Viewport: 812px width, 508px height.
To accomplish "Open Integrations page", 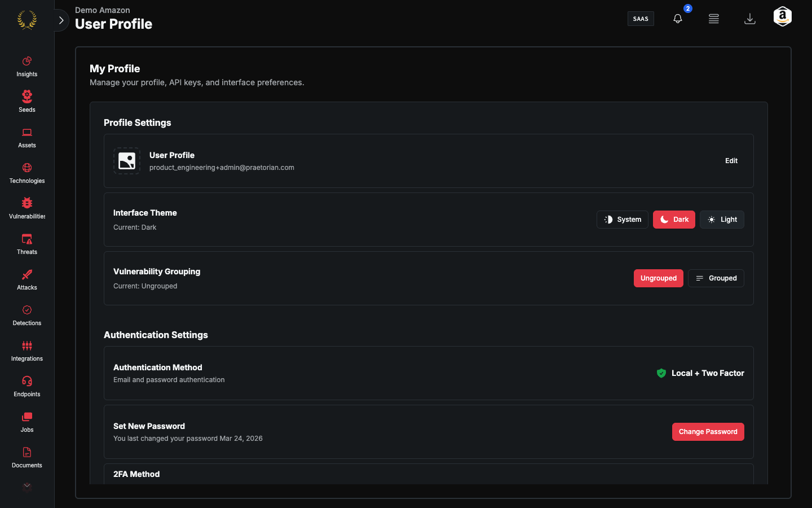I will point(27,351).
